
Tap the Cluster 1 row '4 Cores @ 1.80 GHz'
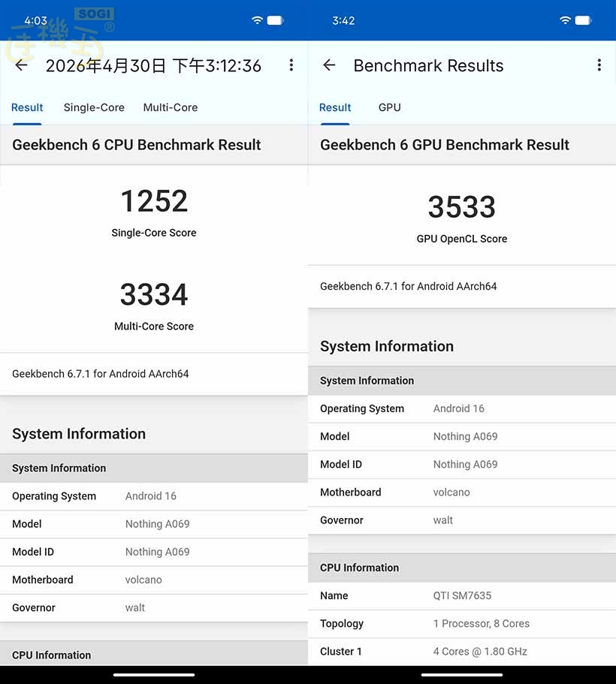[x=462, y=652]
